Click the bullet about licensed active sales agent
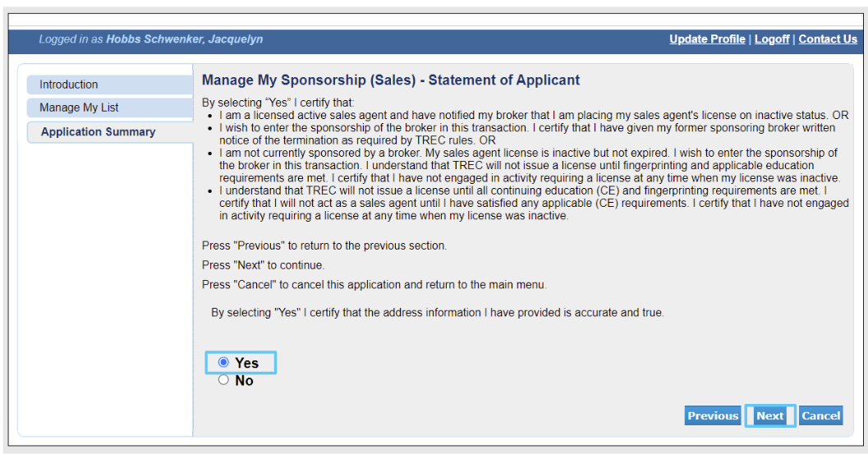The width and height of the screenshot is (868, 454). coord(534,115)
